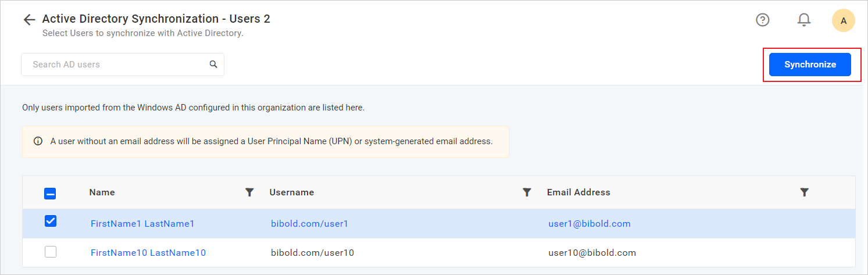Click the Email Address column header
This screenshot has width=868, height=275.
tap(578, 192)
